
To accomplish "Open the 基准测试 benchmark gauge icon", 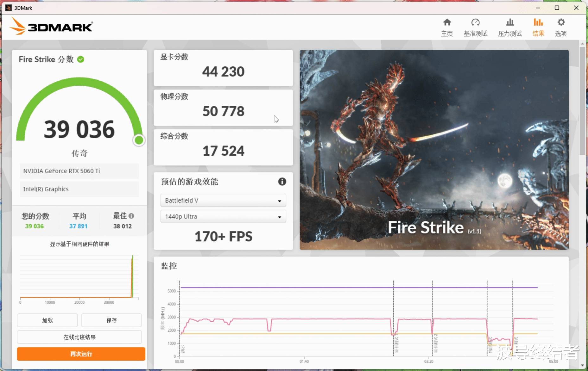I will pos(475,22).
